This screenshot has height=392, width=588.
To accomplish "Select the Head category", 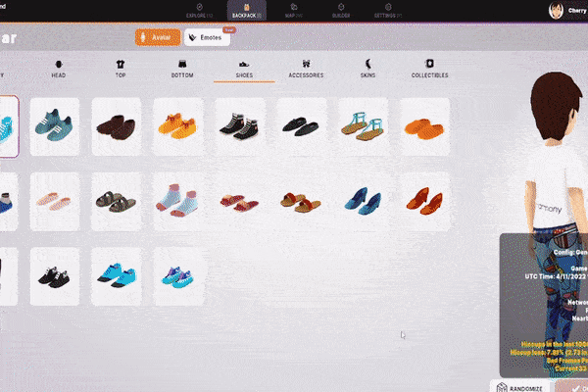I will (59, 69).
